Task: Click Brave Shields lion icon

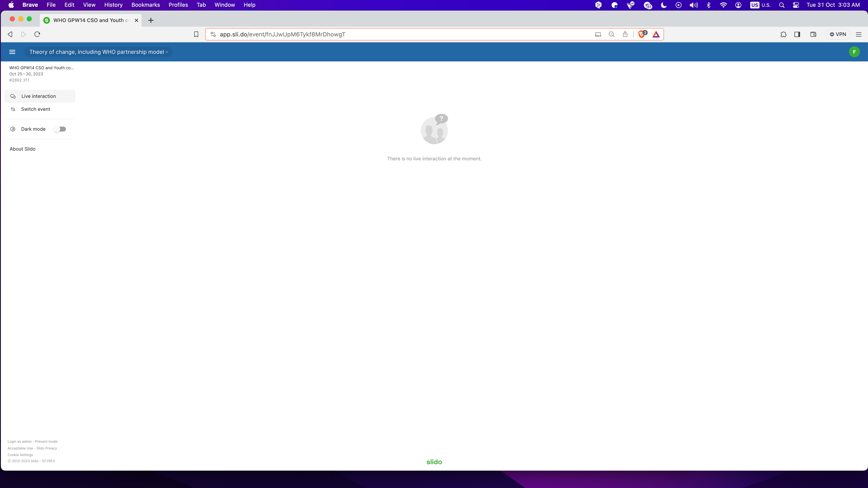Action: (641, 34)
